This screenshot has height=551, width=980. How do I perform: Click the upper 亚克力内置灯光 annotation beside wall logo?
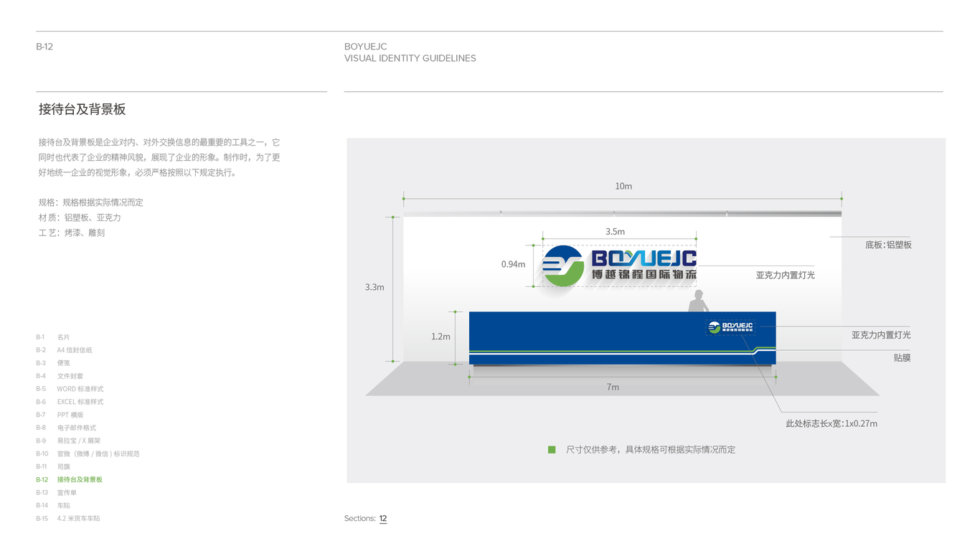(785, 275)
